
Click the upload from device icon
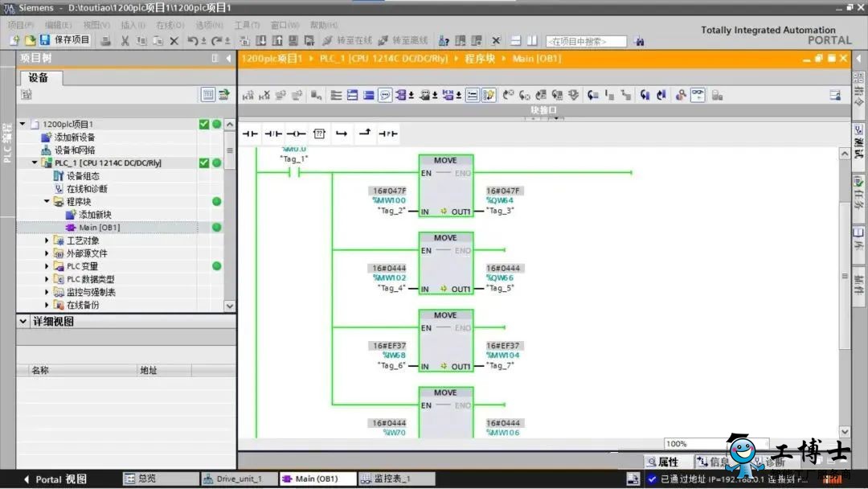(277, 41)
